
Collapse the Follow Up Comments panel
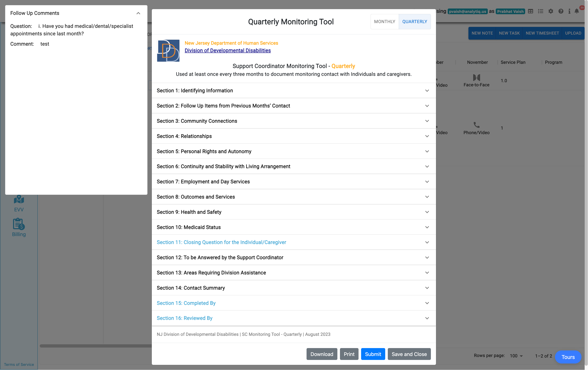point(138,13)
